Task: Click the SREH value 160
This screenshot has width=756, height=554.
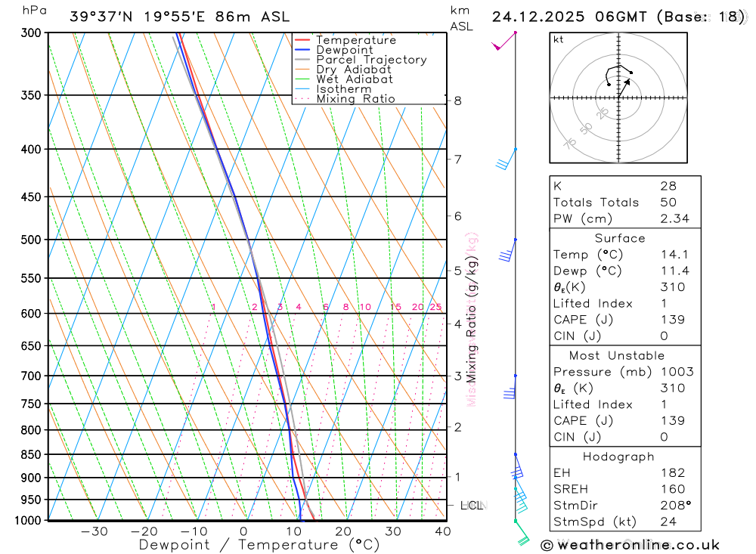Action: 673,490
